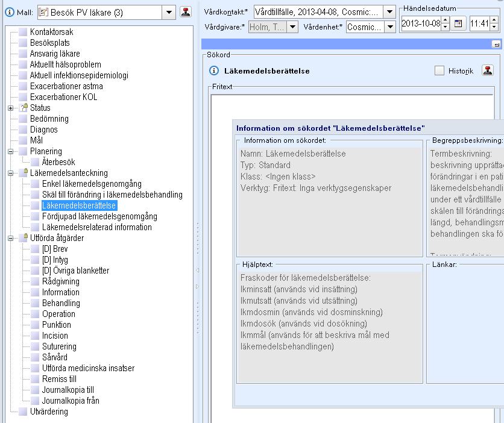Image resolution: width=504 pixels, height=423 pixels.
Task: Select the highlighted Läkemedelsberättelse tree item
Action: coord(79,205)
